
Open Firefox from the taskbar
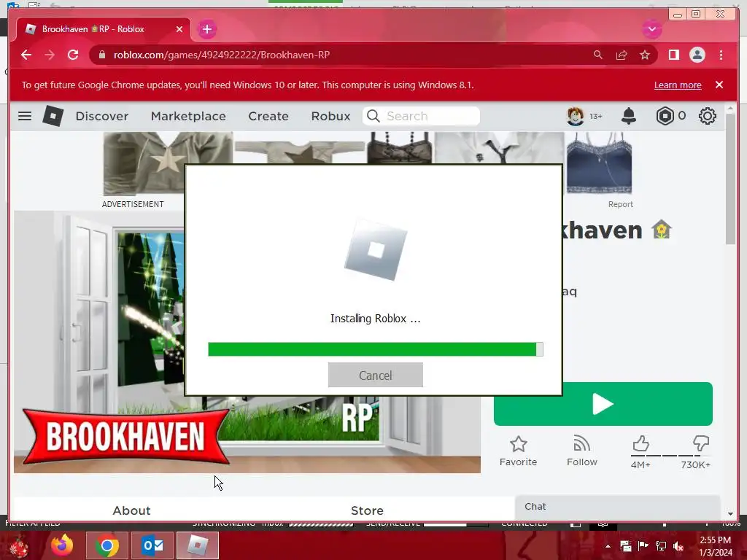coord(62,545)
